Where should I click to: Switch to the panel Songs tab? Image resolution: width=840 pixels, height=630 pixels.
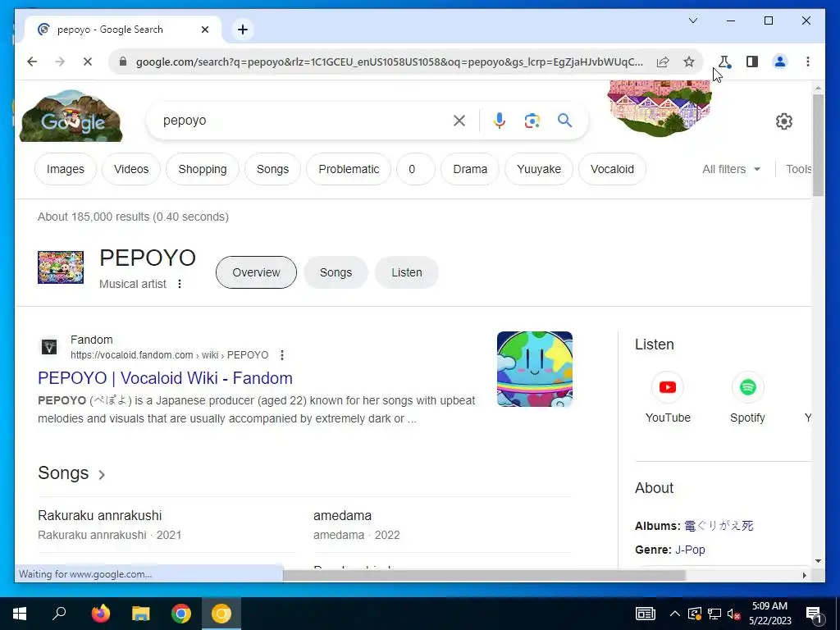click(336, 272)
